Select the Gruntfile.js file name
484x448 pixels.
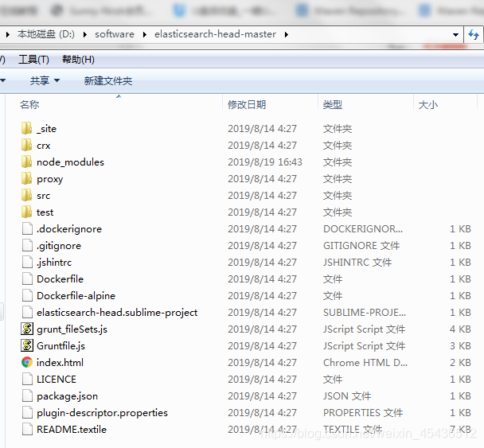(x=60, y=346)
